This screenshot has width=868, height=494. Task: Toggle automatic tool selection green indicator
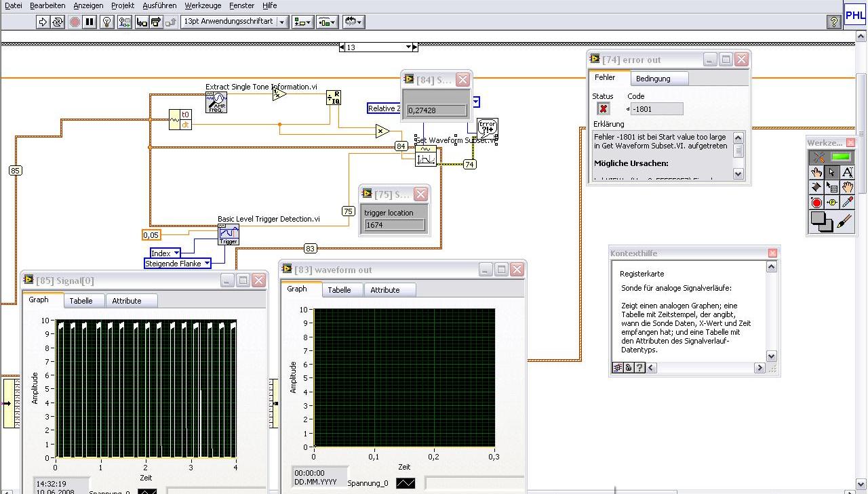841,157
